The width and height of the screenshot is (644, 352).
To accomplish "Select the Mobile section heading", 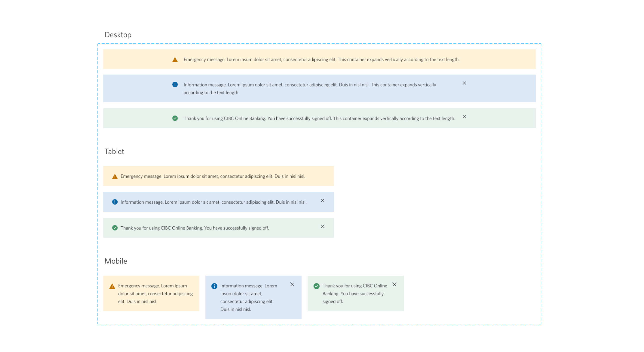I will click(116, 261).
